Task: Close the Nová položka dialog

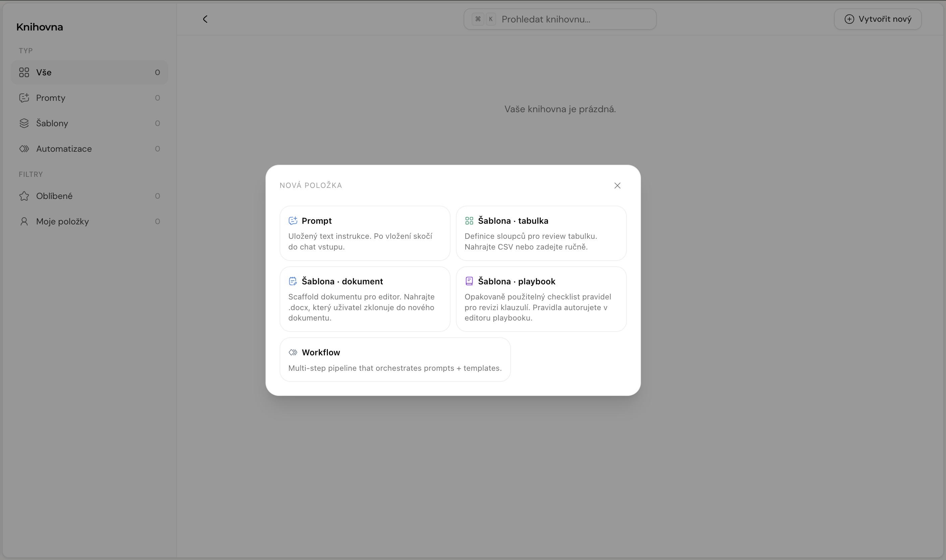Action: [x=617, y=186]
